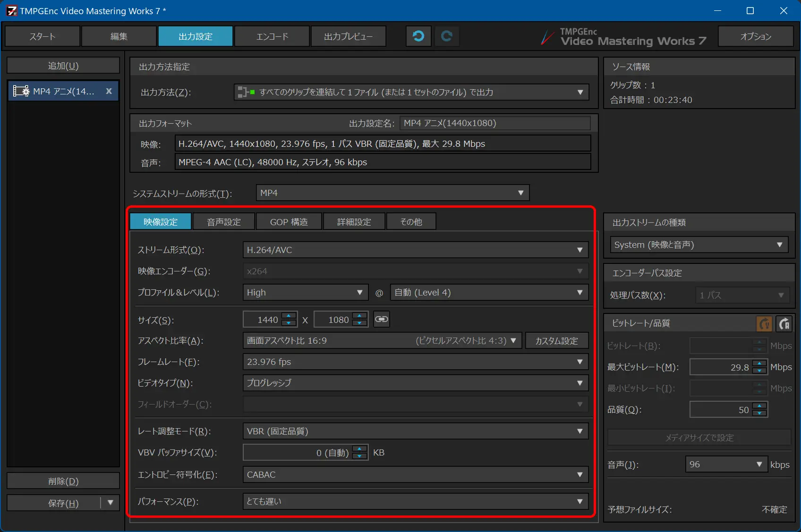Click the 削除(D) button

(x=63, y=481)
